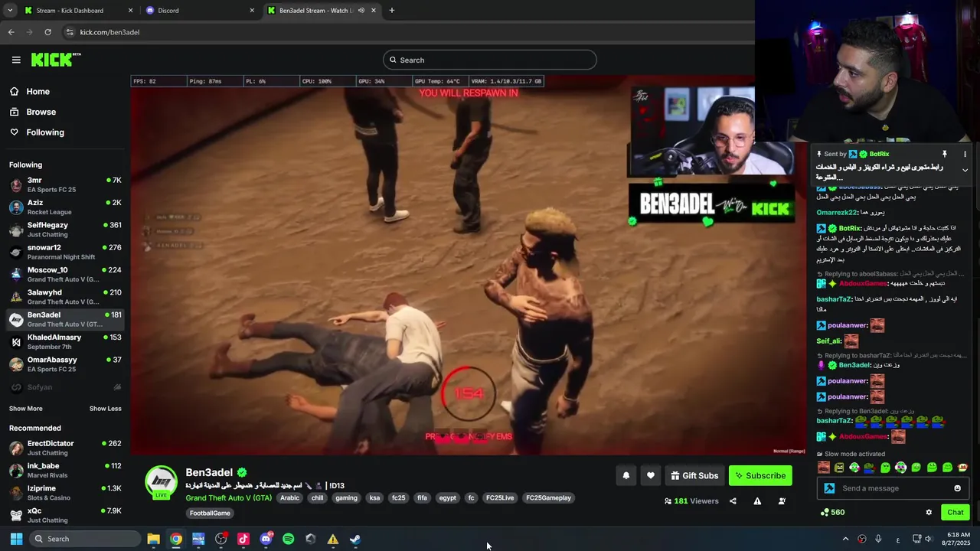Open KhaledAlmasry channel
Image resolution: width=980 pixels, height=551 pixels.
[65, 341]
